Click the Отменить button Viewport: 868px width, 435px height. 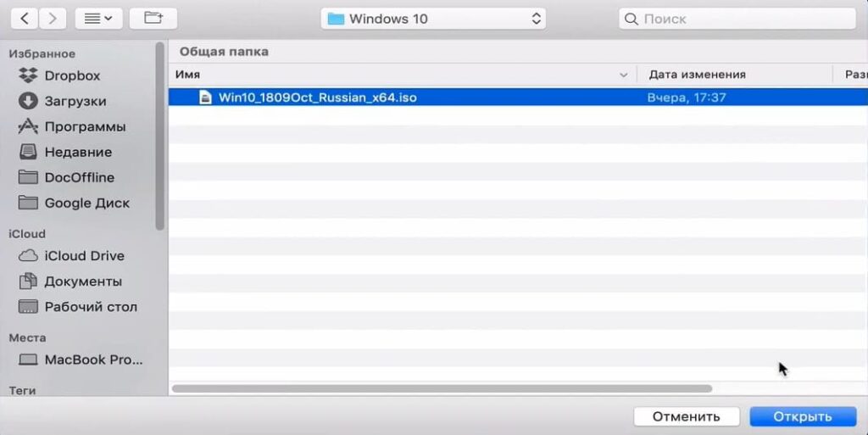coord(687,416)
